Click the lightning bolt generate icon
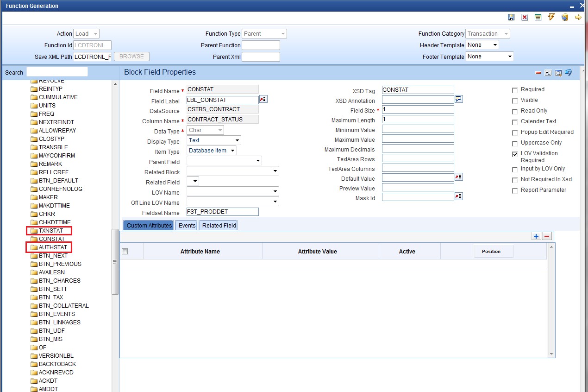This screenshot has width=588, height=392. click(551, 17)
